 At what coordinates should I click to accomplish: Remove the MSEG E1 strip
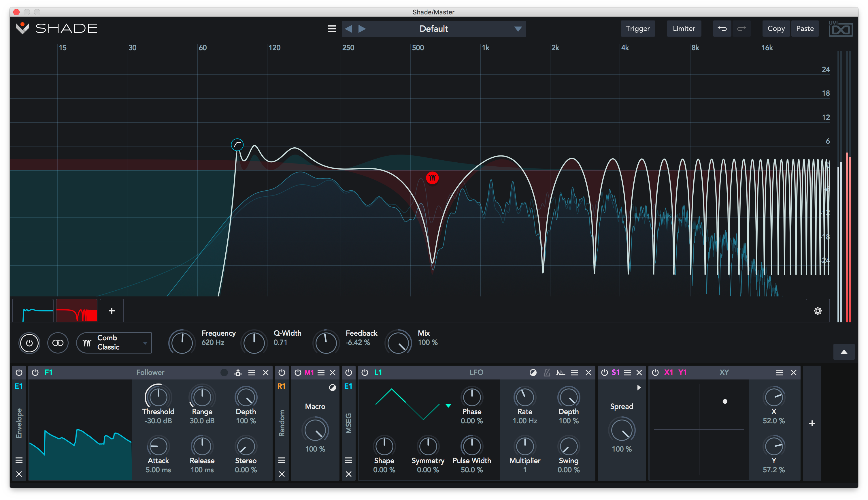[348, 474]
